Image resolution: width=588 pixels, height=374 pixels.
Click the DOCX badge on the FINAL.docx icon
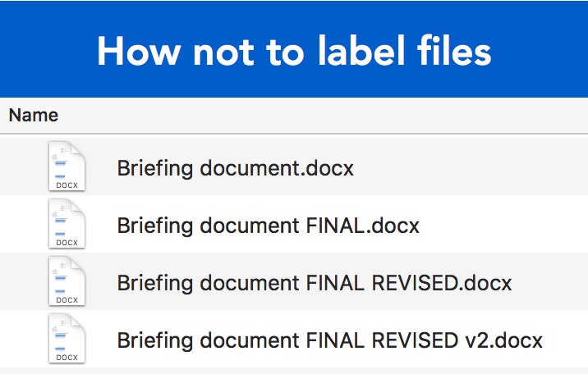(x=67, y=243)
